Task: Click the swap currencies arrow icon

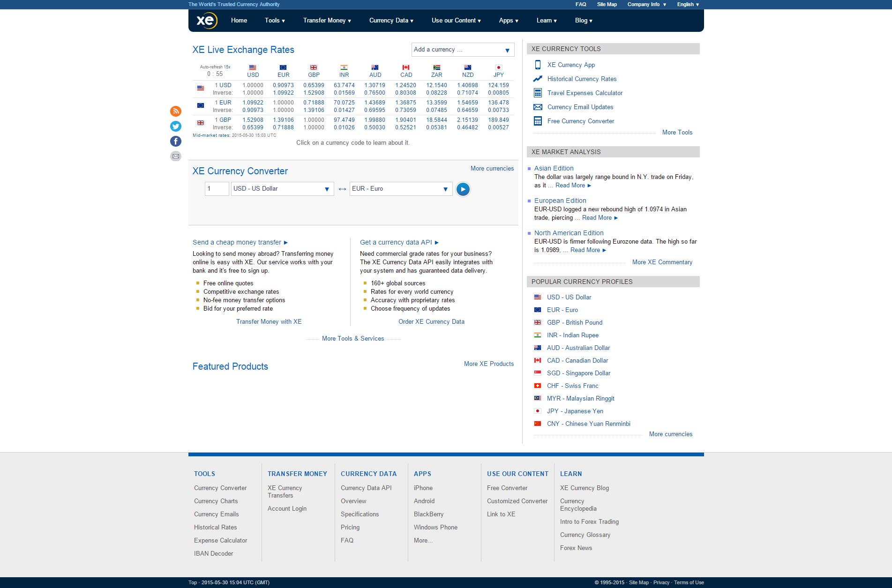Action: [342, 189]
